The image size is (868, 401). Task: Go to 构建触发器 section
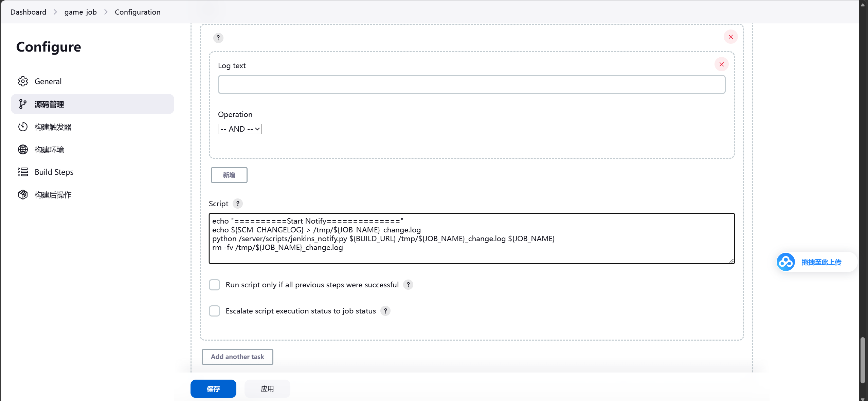click(x=92, y=127)
